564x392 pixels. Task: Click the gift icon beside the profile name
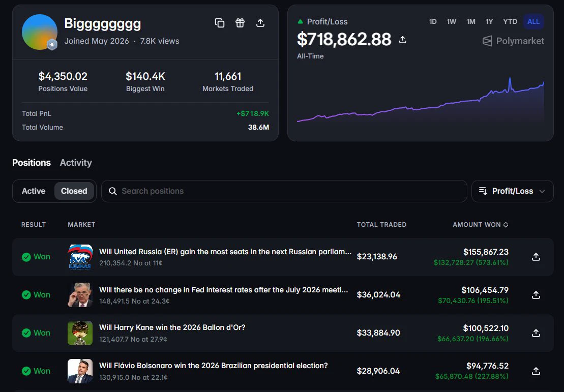(x=240, y=23)
